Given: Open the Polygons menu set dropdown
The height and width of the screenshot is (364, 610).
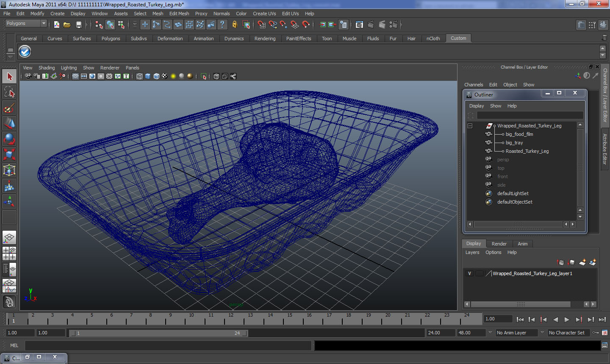Looking at the screenshot, I should [x=25, y=24].
